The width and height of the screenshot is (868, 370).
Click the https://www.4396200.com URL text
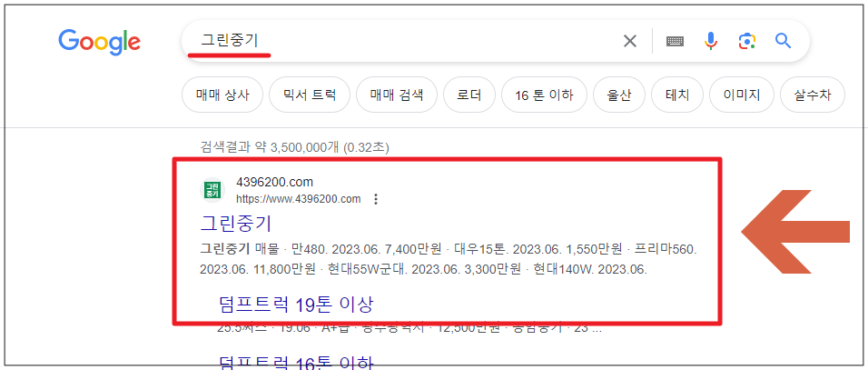[299, 199]
